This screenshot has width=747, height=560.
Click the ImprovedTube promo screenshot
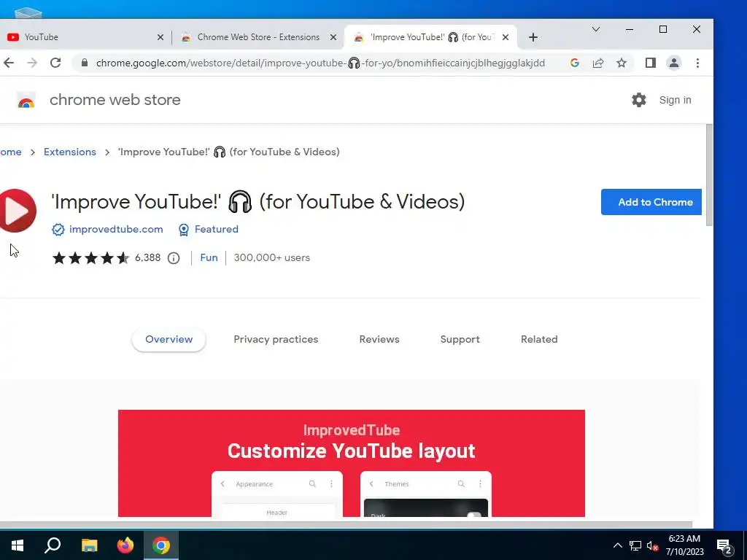pyautogui.click(x=352, y=463)
